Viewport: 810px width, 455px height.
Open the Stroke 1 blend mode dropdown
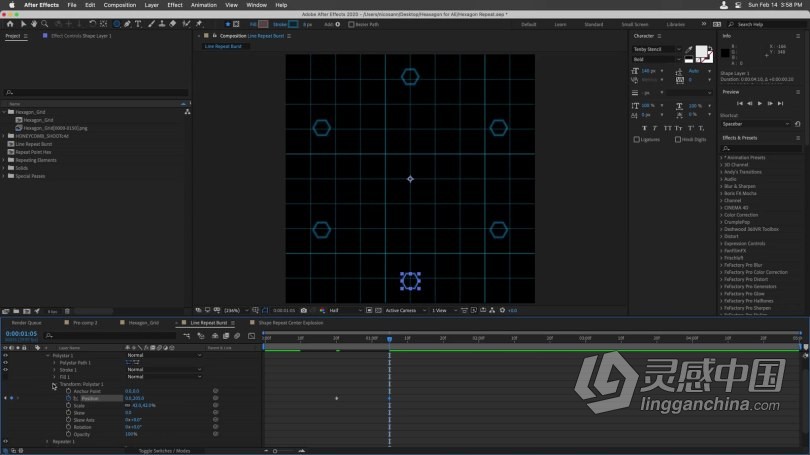pyautogui.click(x=164, y=370)
